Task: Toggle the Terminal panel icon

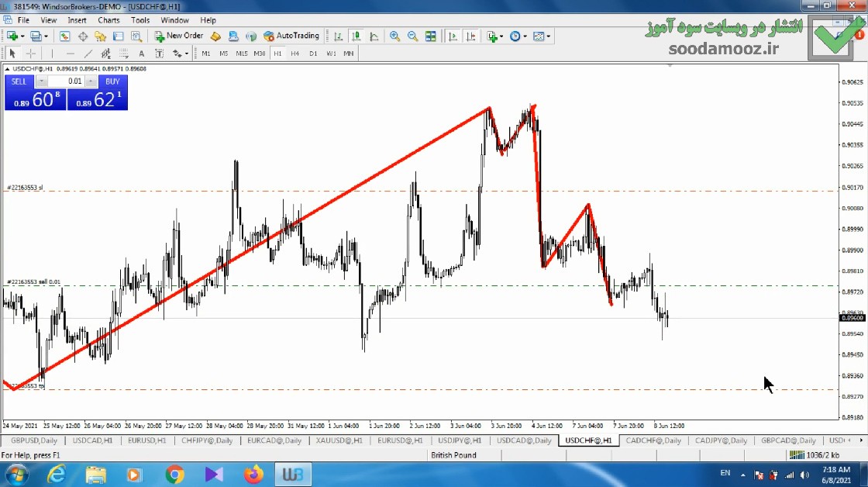Action: pyautogui.click(x=118, y=36)
